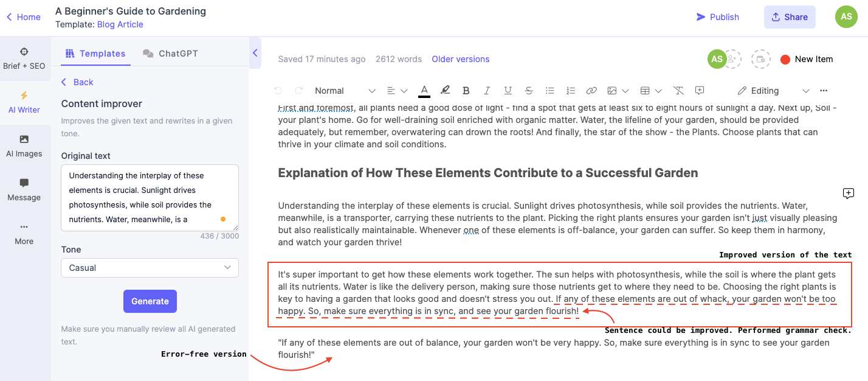Open the Brief + SEO sidebar panel
This screenshot has height=381, width=868.
(24, 58)
